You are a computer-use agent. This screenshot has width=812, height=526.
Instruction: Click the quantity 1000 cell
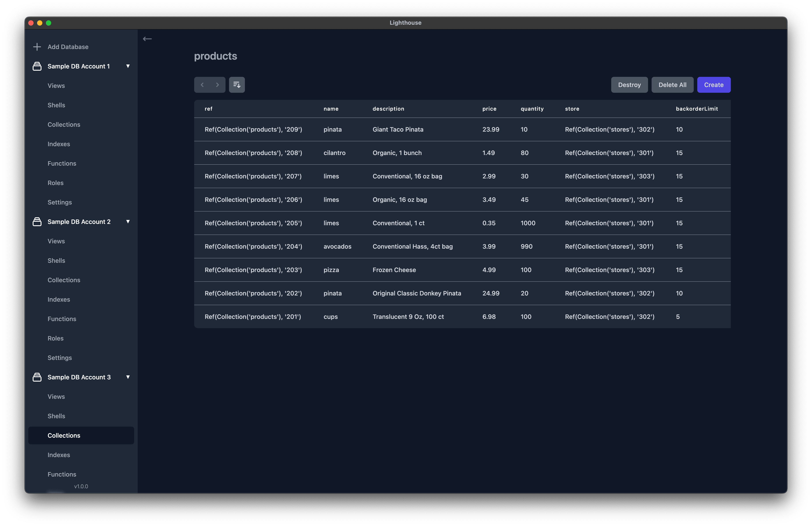[x=528, y=223]
